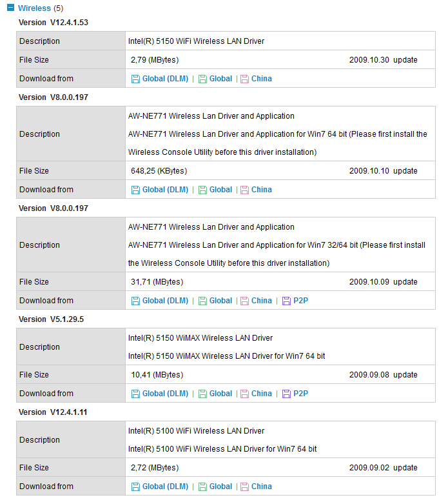Download Intel 5150 WiFi driver from China link
The height and width of the screenshot is (502, 448).
(262, 79)
